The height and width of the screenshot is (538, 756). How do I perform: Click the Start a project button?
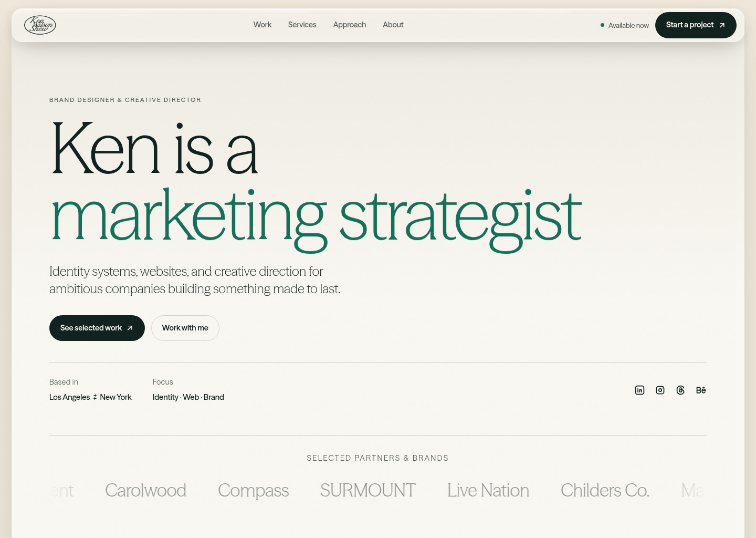click(696, 25)
